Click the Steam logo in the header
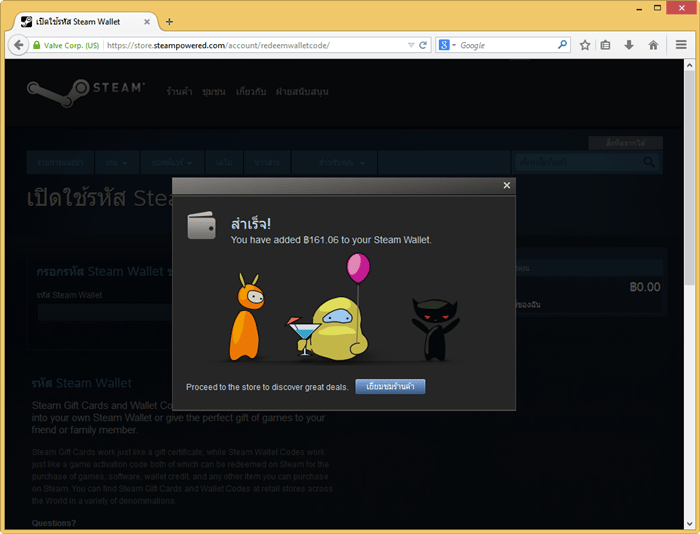Image resolution: width=700 pixels, height=534 pixels. (x=86, y=92)
